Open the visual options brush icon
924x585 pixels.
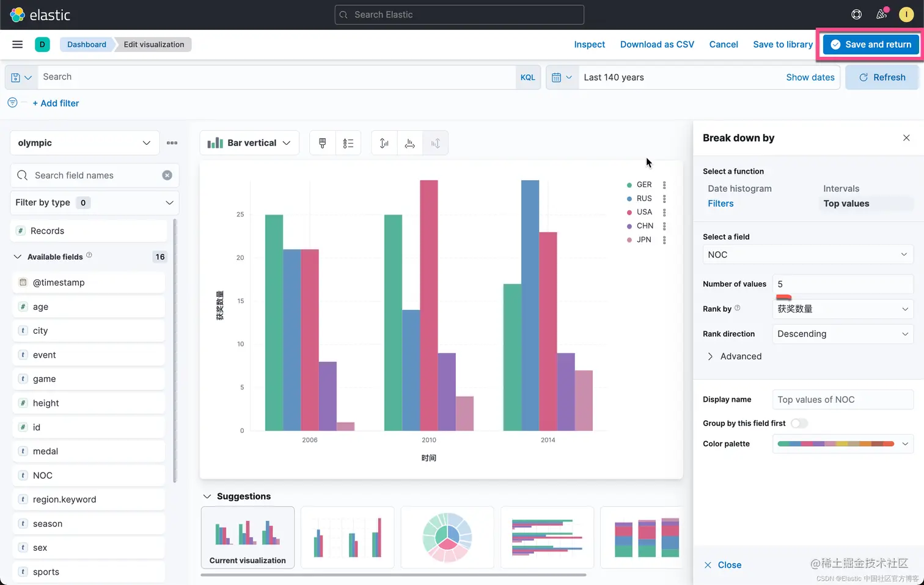(322, 143)
